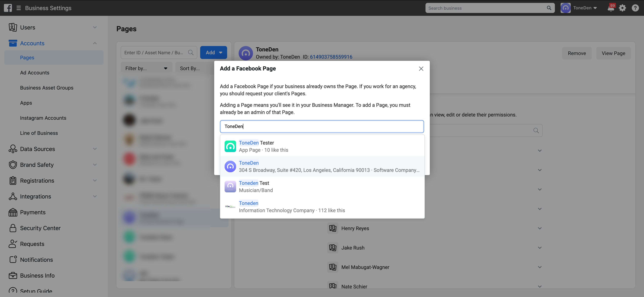The image size is (644, 297).
Task: Click the Data Sources sidebar icon
Action: 13,149
